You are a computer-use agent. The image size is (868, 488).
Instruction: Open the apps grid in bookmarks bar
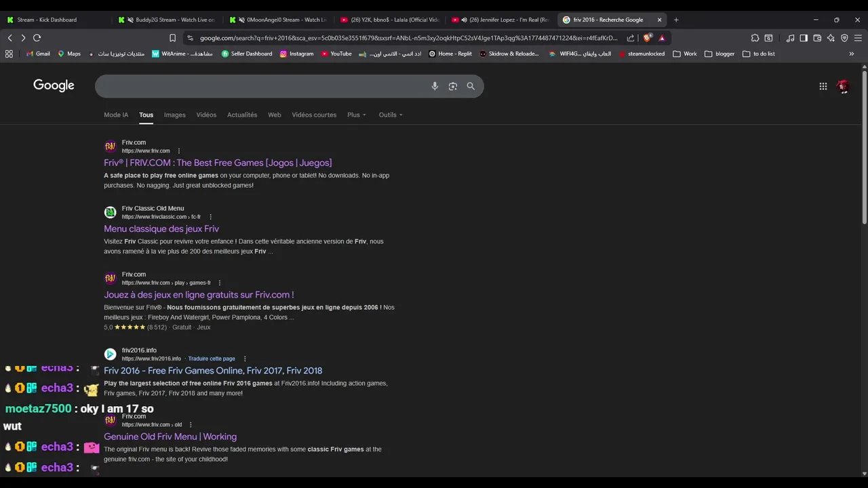[x=9, y=54]
